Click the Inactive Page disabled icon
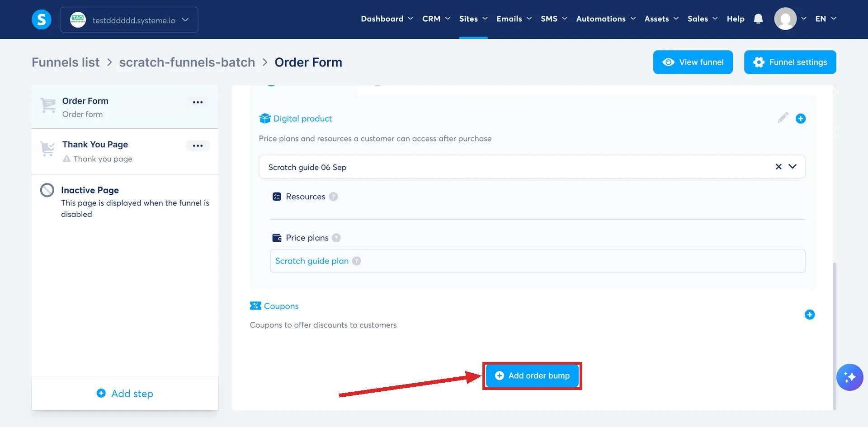 47,190
